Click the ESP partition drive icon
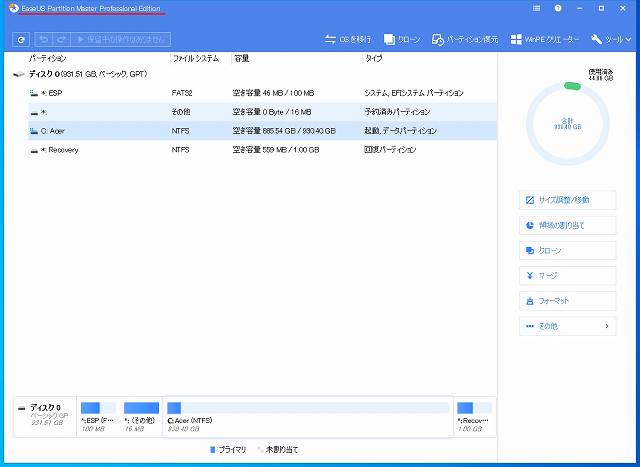The height and width of the screenshot is (467, 640). click(x=34, y=93)
